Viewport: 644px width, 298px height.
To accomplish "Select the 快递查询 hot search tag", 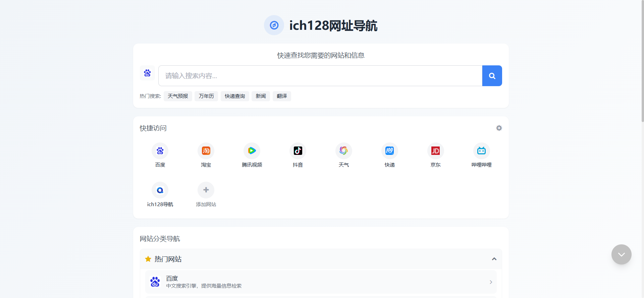I will pyautogui.click(x=235, y=96).
